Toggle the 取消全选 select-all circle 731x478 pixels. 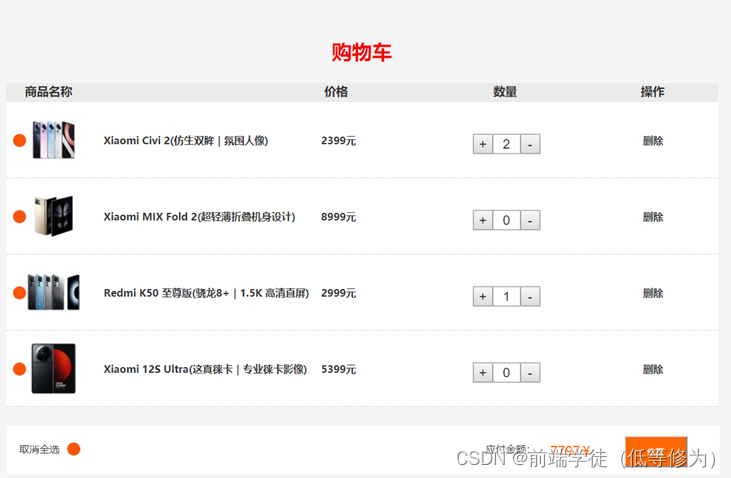[x=74, y=449]
